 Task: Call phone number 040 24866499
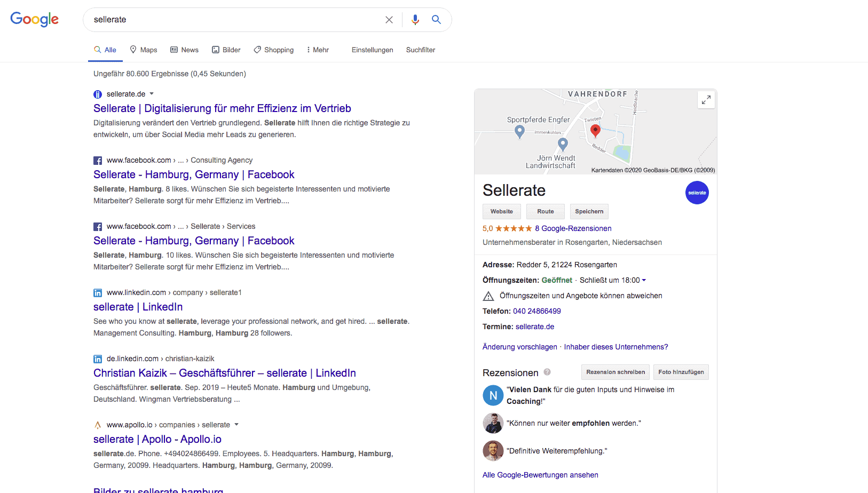[x=537, y=311]
